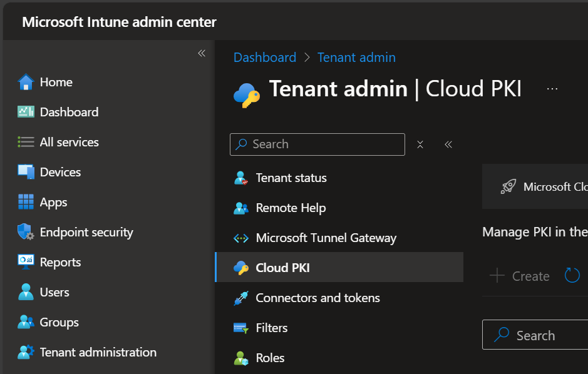Viewport: 588px width, 374px height.
Task: Collapse the main left navigation pane
Action: 202,53
